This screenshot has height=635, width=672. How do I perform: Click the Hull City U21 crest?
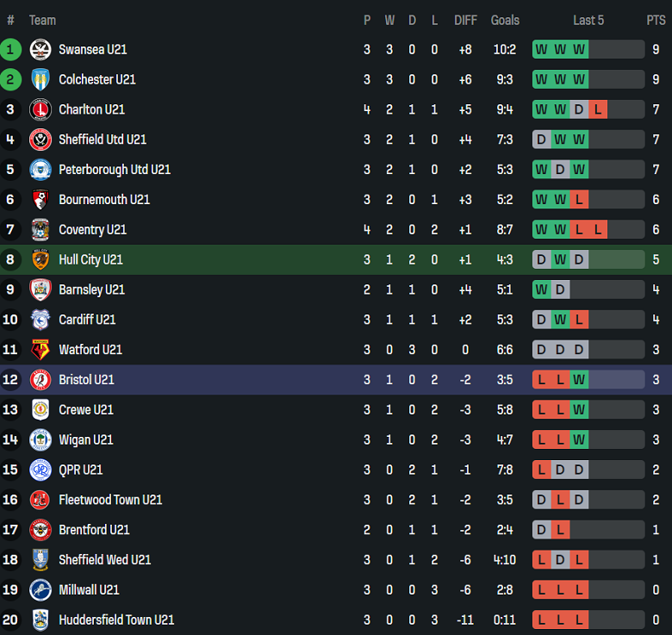[40, 259]
